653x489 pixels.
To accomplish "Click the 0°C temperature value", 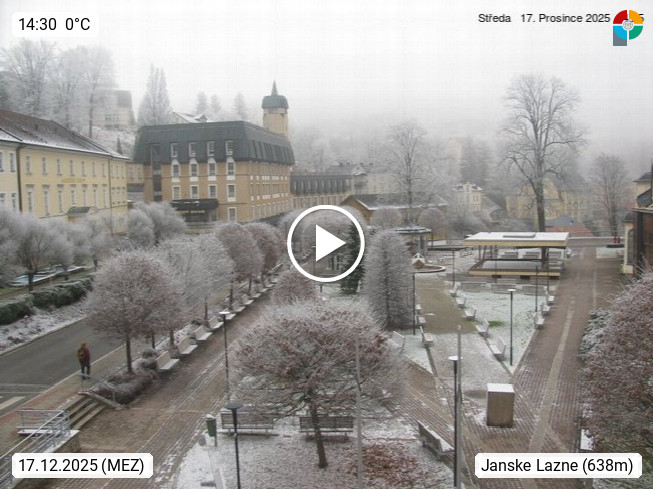I will click(x=78, y=25).
